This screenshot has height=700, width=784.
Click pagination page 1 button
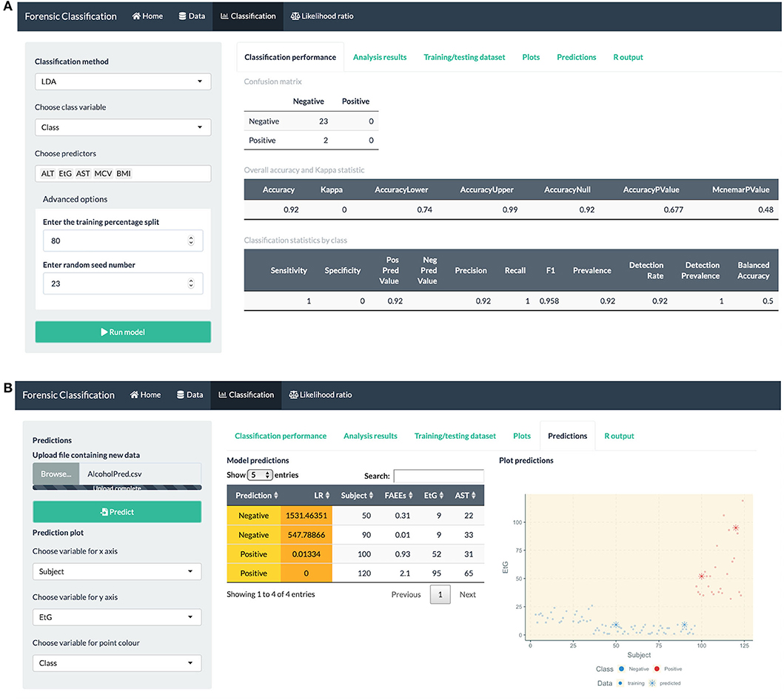440,594
